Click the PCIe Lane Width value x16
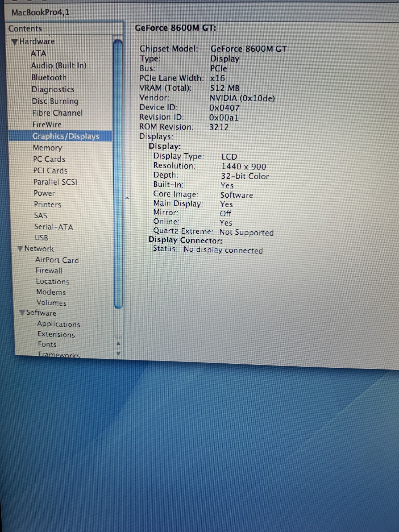399x532 pixels. point(218,78)
